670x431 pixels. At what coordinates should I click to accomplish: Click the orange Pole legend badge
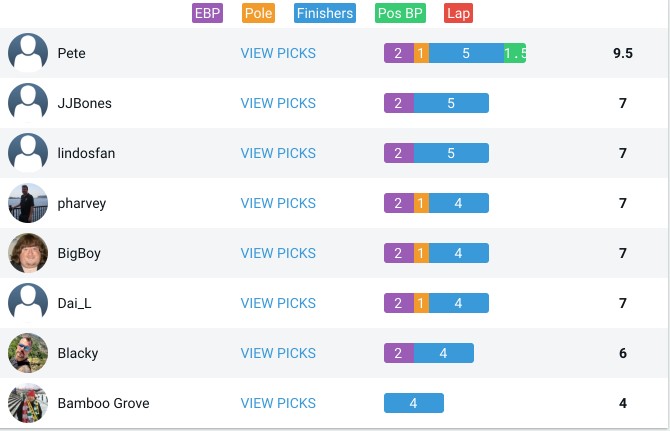point(259,13)
